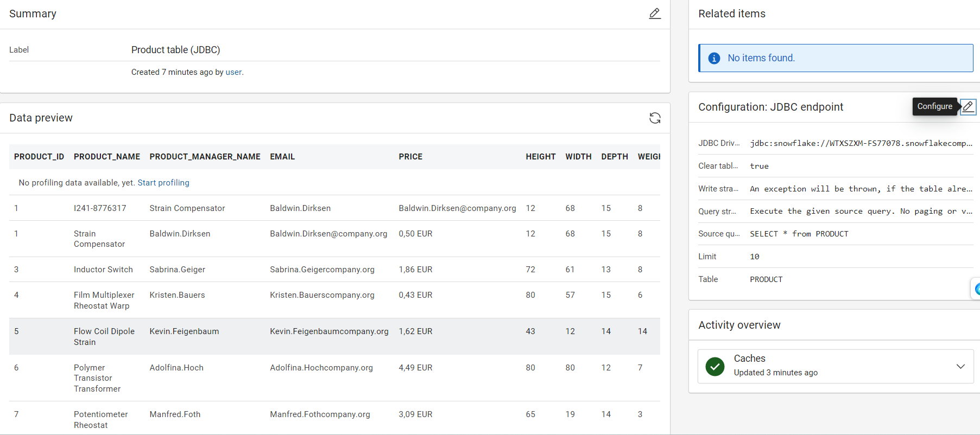Open Configure for the JDBC endpoint
Image resolution: width=980 pixels, height=435 pixels.
pos(968,107)
